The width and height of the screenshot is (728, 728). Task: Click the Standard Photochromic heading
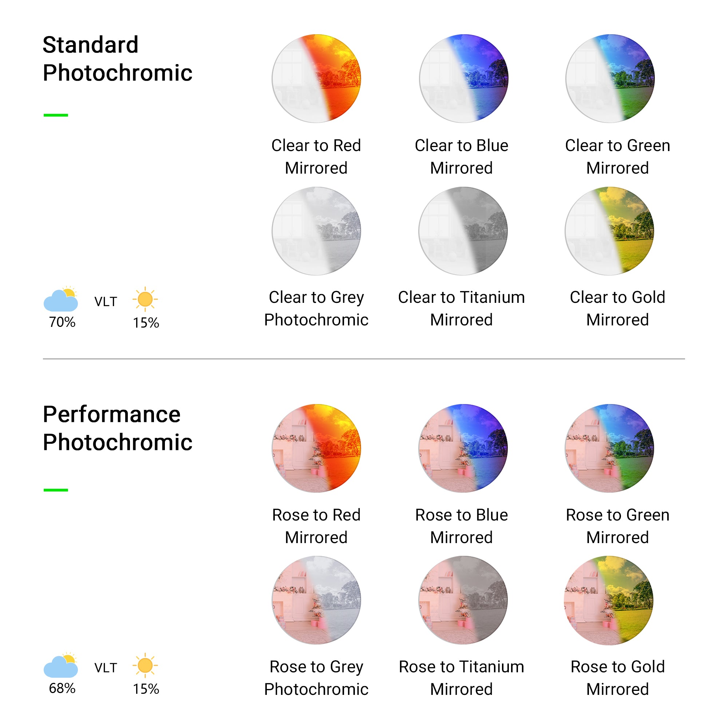pyautogui.click(x=117, y=58)
